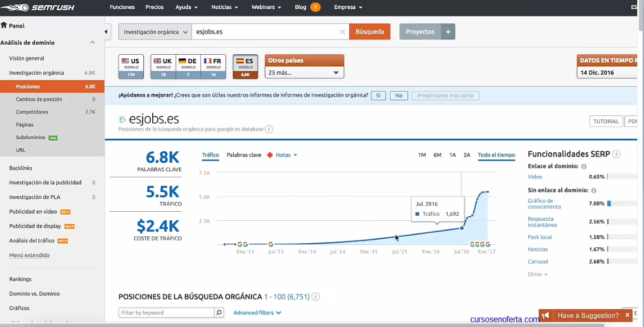Collapse the Análisis de dominio section

[92, 42]
